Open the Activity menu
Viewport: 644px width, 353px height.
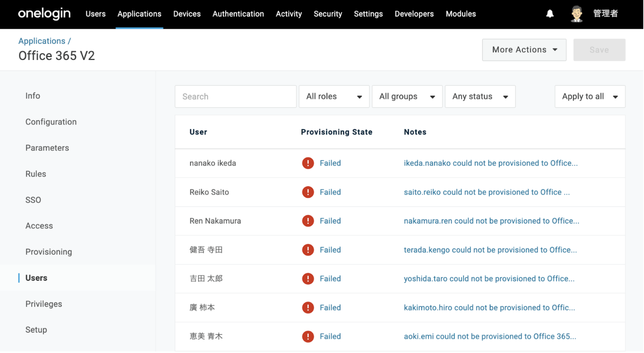(x=289, y=14)
